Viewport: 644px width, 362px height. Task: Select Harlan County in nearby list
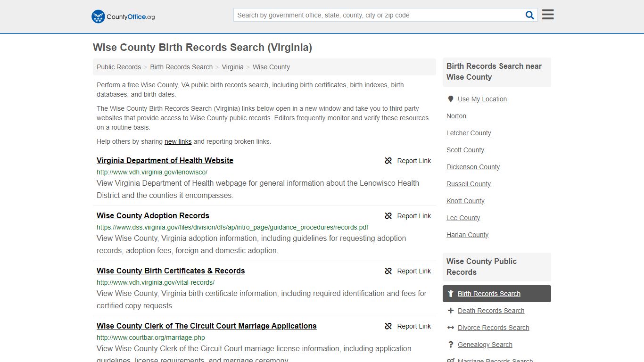(x=467, y=235)
